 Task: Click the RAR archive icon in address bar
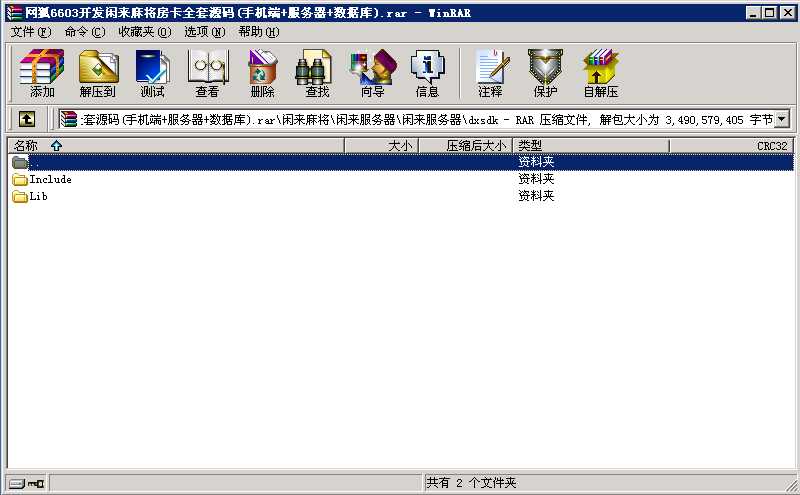tap(68, 119)
